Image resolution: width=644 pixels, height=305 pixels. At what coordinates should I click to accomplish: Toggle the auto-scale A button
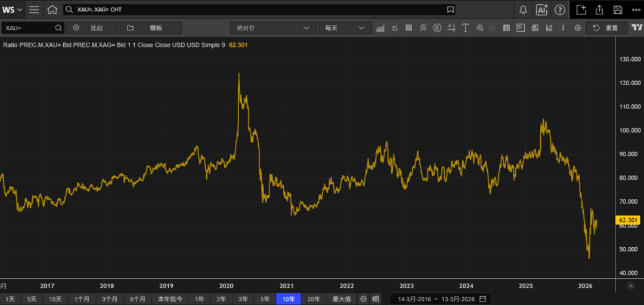tap(631, 286)
